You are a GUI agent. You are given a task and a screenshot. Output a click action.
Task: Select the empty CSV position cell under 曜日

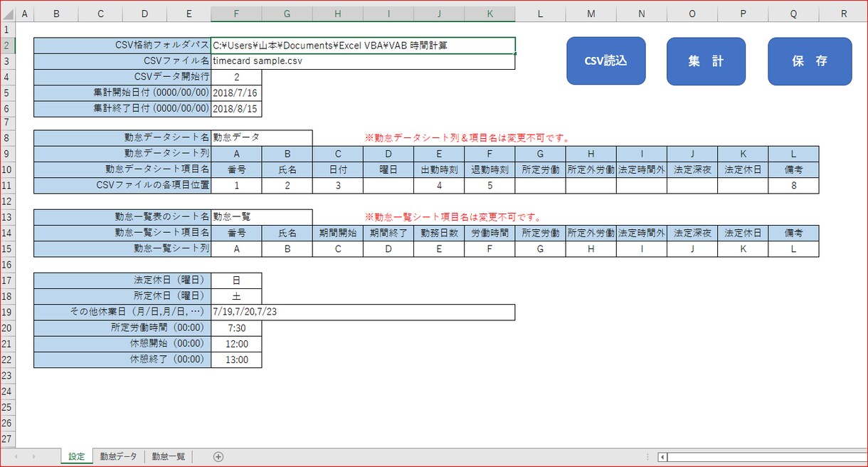click(x=388, y=185)
